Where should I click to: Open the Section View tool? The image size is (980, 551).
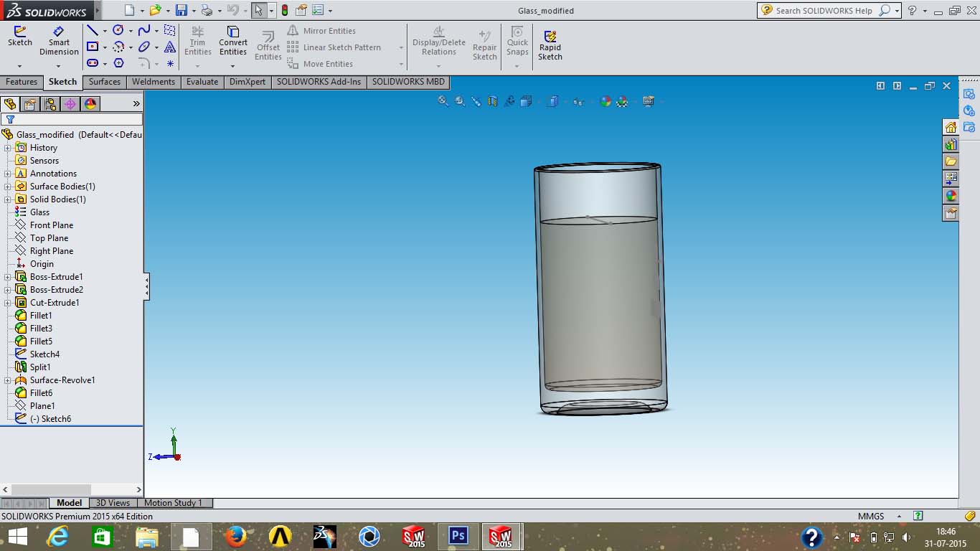493,101
